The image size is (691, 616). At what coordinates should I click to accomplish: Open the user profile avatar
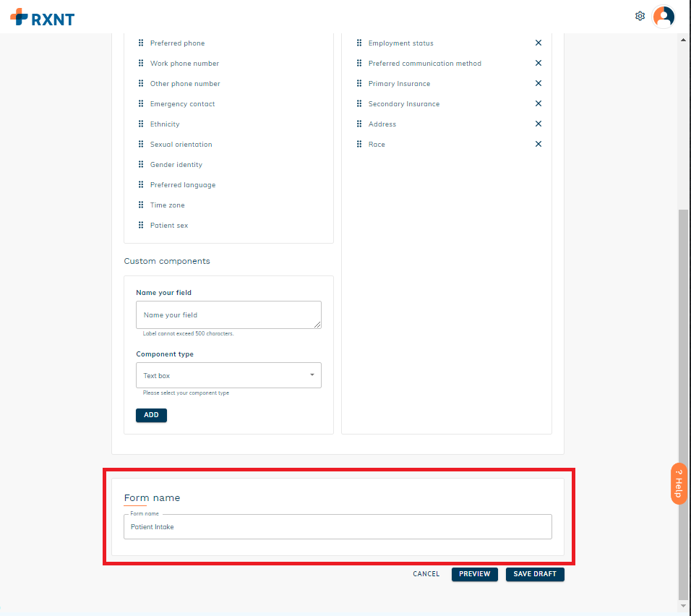(664, 17)
